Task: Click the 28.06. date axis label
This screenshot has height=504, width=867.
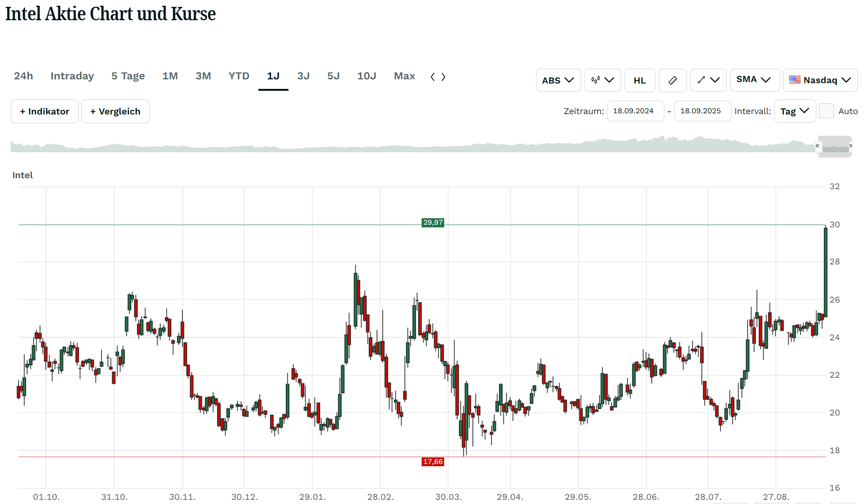Action: [646, 497]
